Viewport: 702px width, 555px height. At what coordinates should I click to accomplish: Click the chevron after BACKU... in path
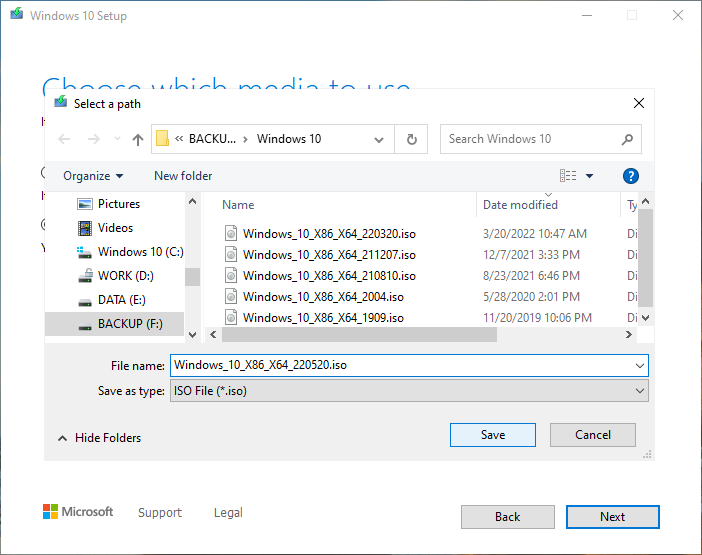click(245, 139)
